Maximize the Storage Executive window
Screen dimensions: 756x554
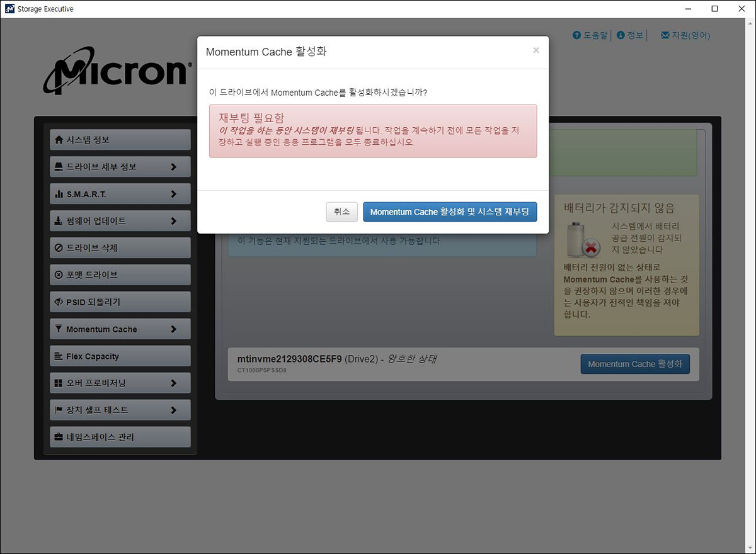pyautogui.click(x=714, y=9)
